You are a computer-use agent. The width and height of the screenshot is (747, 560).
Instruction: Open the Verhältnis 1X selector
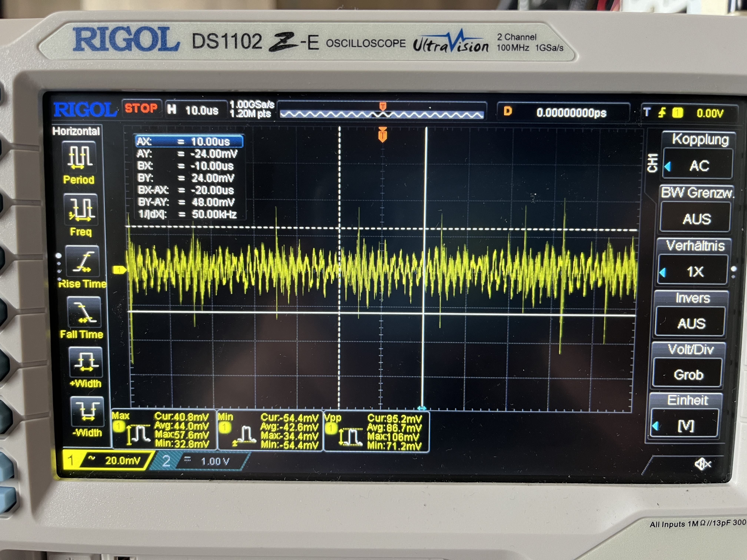[x=694, y=271]
